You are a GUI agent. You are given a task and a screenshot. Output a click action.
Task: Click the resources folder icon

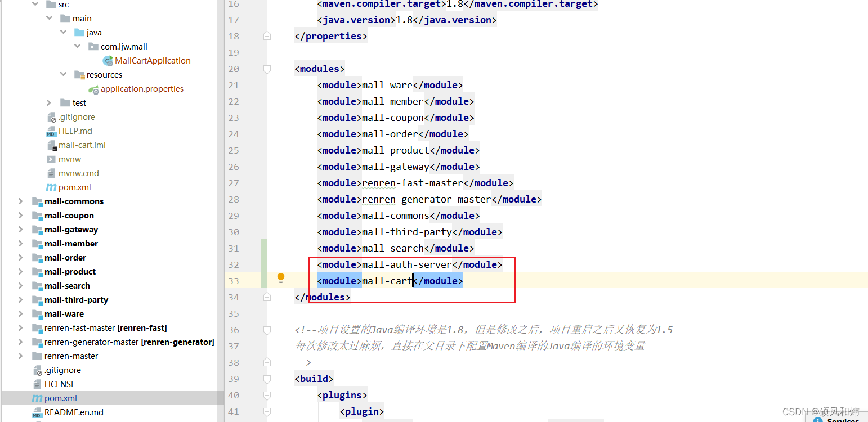79,75
